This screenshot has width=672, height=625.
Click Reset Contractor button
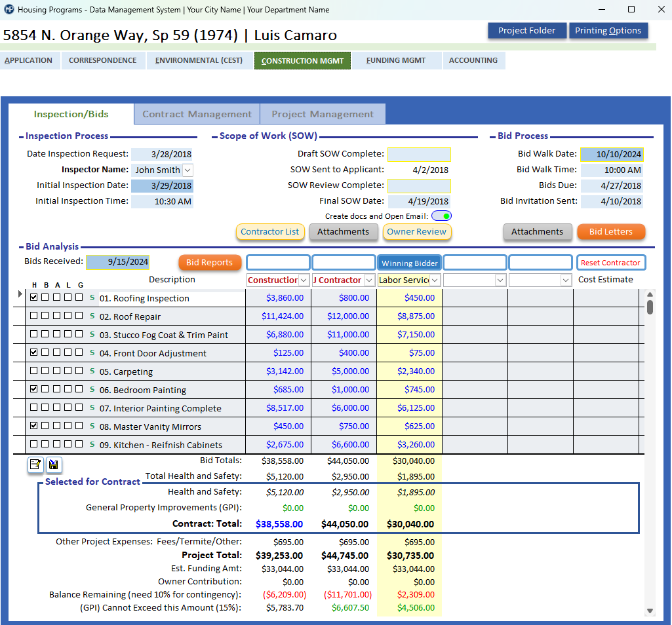pyautogui.click(x=611, y=263)
